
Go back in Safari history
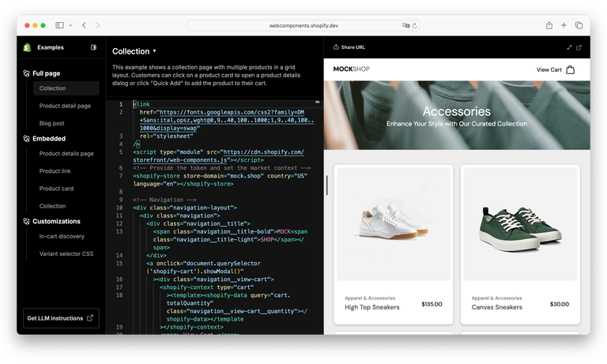click(84, 25)
